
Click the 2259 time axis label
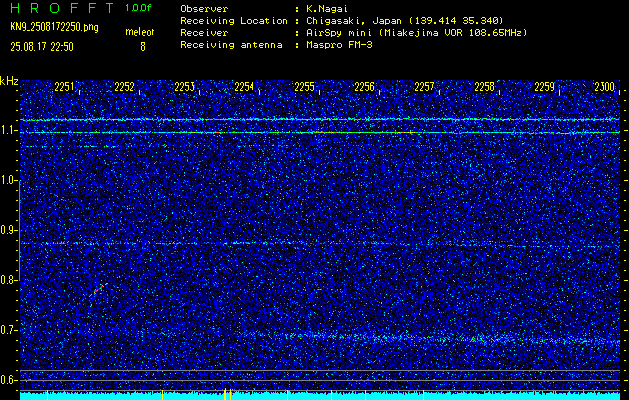(x=544, y=87)
